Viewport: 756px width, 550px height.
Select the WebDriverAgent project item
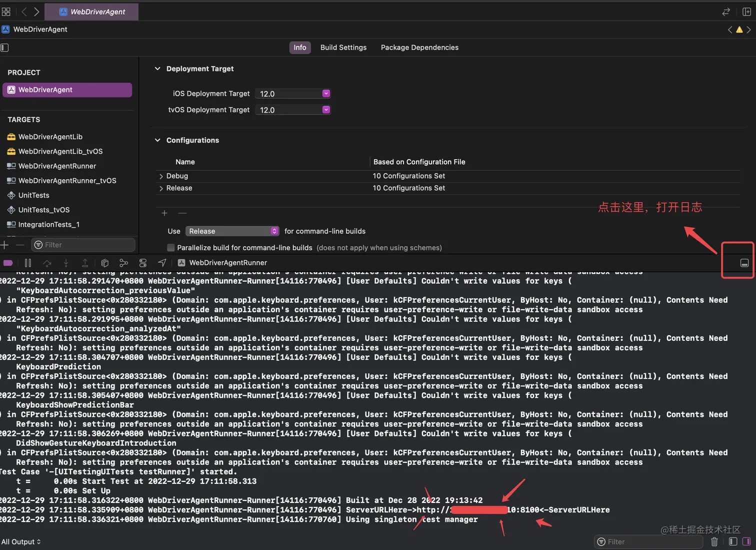click(x=67, y=90)
